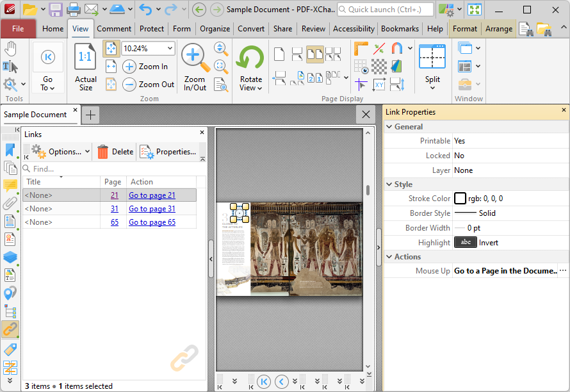Open the Comments pane sidebar icon
This screenshot has width=570, height=392.
(10, 186)
